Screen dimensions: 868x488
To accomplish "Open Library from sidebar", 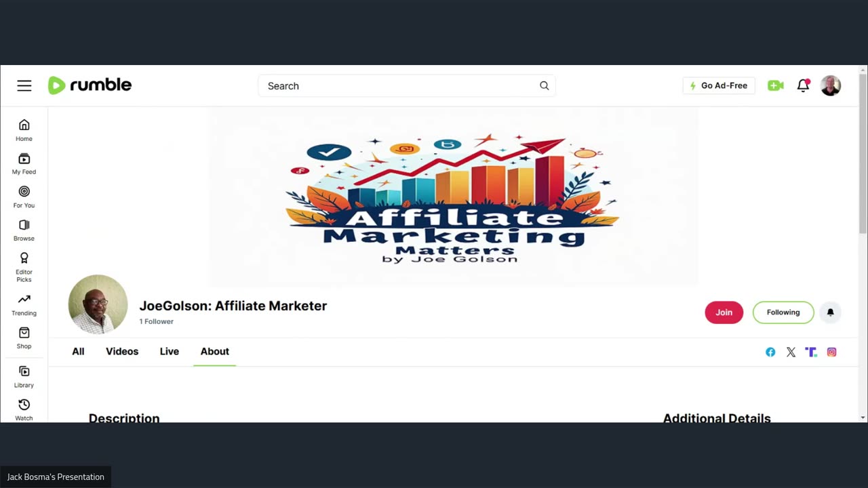I will pyautogui.click(x=24, y=377).
